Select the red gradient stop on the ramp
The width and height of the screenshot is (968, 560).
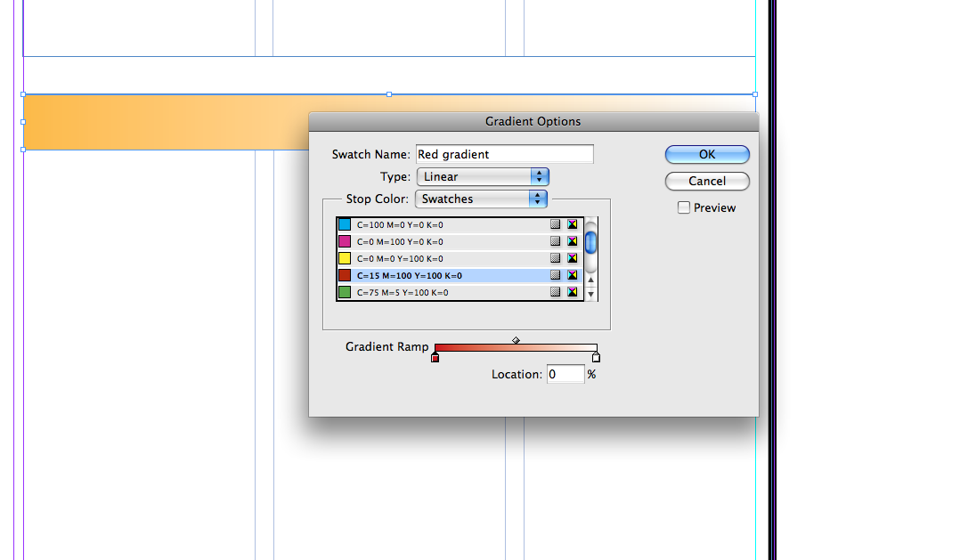pyautogui.click(x=435, y=358)
